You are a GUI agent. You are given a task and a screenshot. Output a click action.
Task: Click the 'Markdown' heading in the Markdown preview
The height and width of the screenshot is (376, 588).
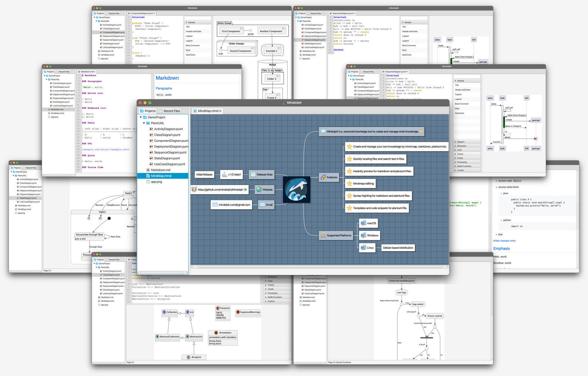(x=167, y=78)
